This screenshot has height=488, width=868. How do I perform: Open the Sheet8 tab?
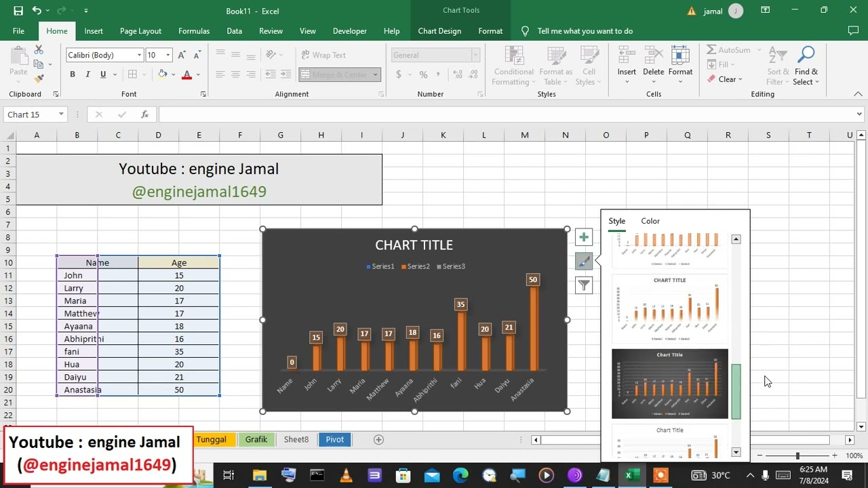296,439
